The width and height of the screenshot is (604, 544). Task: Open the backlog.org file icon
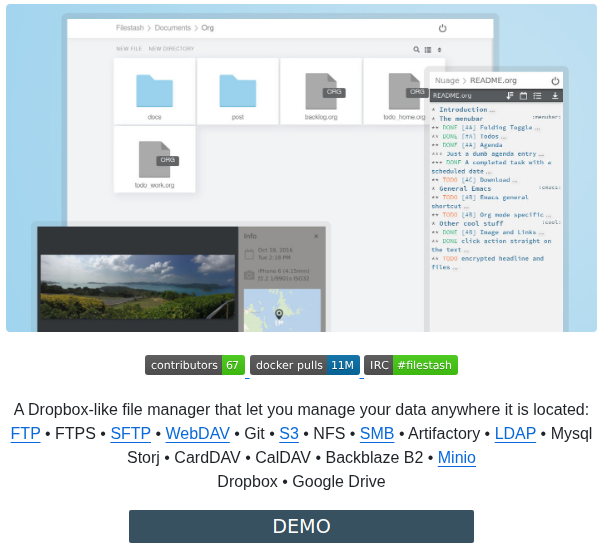(x=325, y=91)
